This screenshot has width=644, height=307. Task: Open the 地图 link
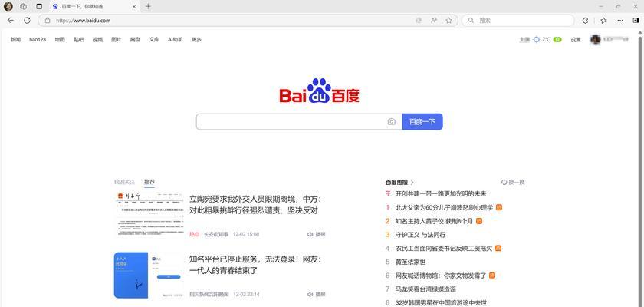[x=60, y=40]
